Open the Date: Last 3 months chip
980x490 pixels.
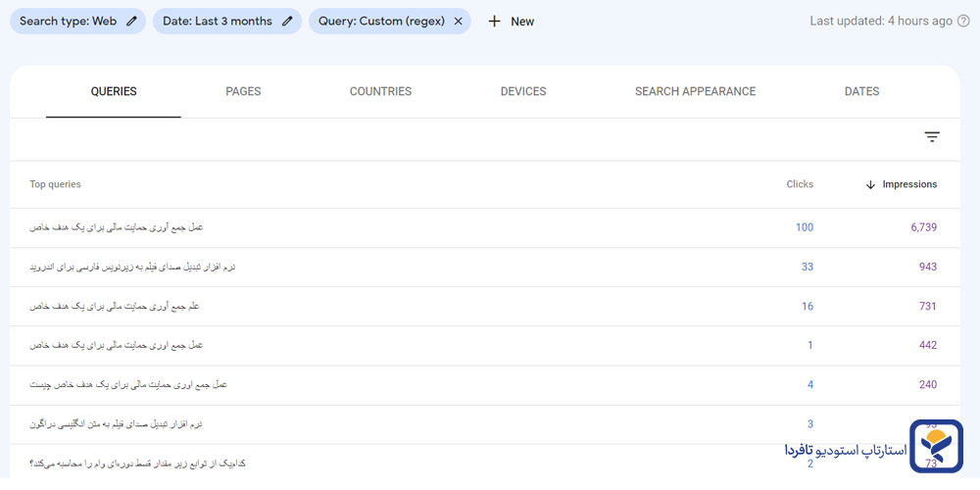[217, 21]
